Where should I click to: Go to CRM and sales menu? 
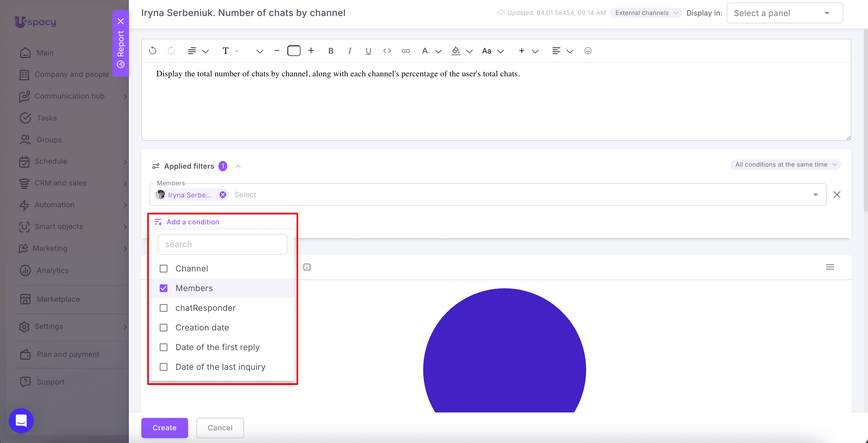61,183
